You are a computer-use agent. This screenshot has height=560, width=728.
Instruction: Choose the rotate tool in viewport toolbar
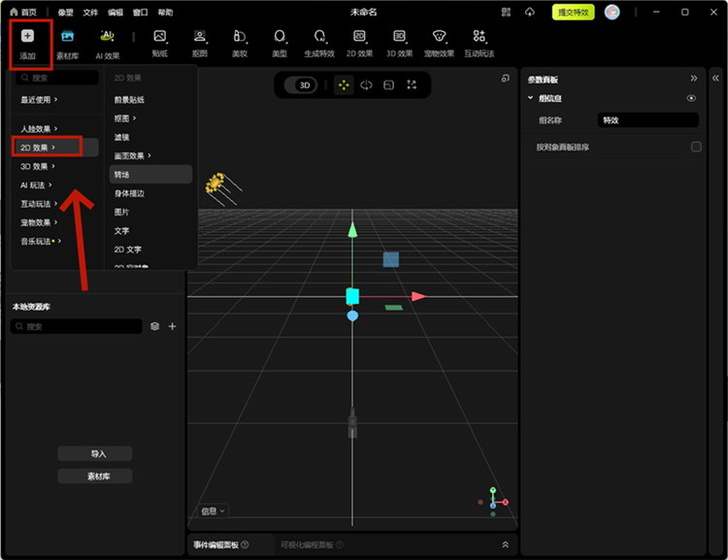(366, 85)
